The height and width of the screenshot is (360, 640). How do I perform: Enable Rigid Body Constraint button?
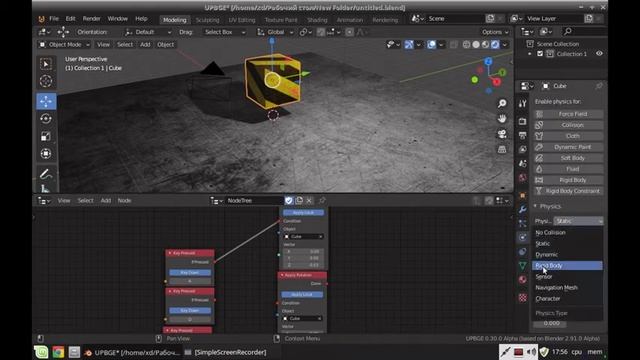(569, 191)
